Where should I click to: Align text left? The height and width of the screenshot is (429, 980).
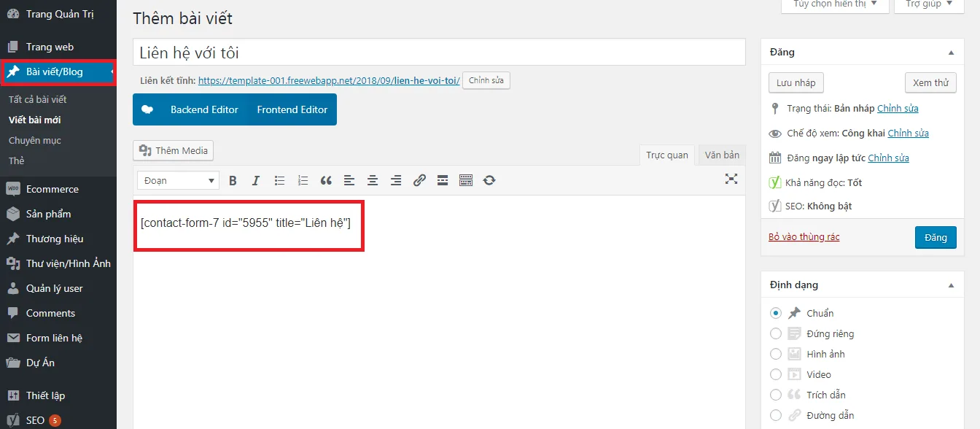point(349,180)
